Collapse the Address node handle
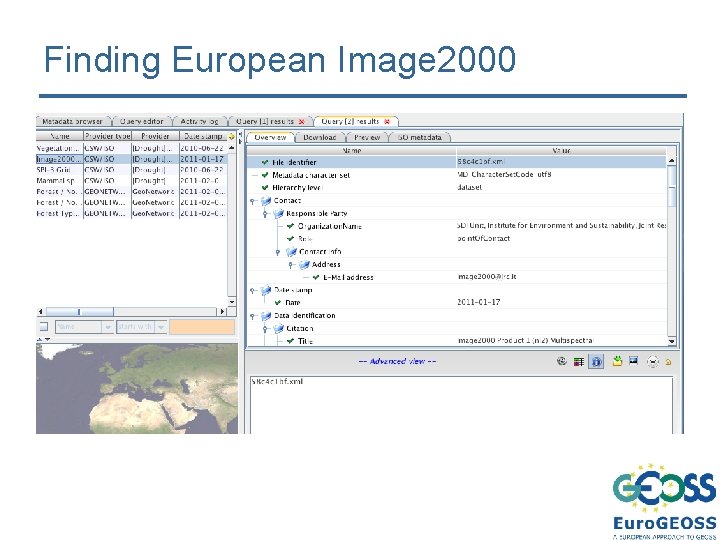Viewport: 720px width, 540px height. click(x=291, y=264)
